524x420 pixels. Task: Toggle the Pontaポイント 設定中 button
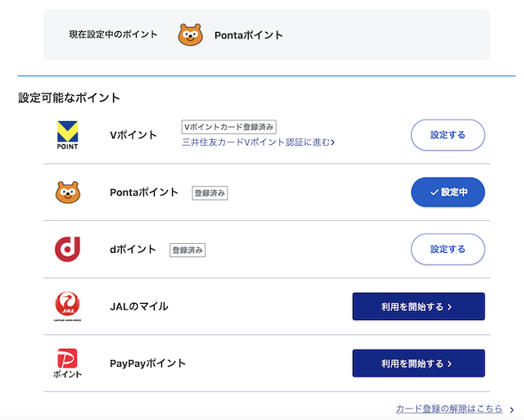coord(448,192)
